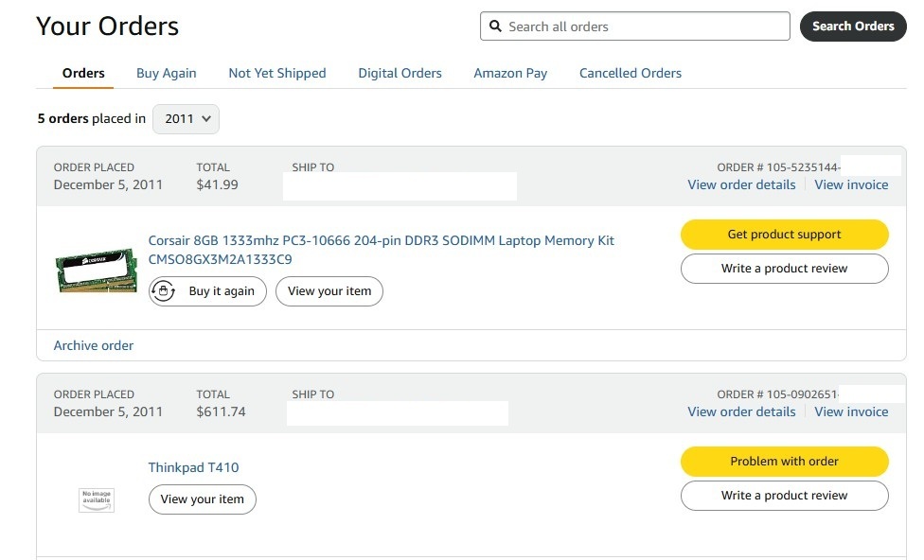Select the Digital Orders tab

[x=400, y=73]
